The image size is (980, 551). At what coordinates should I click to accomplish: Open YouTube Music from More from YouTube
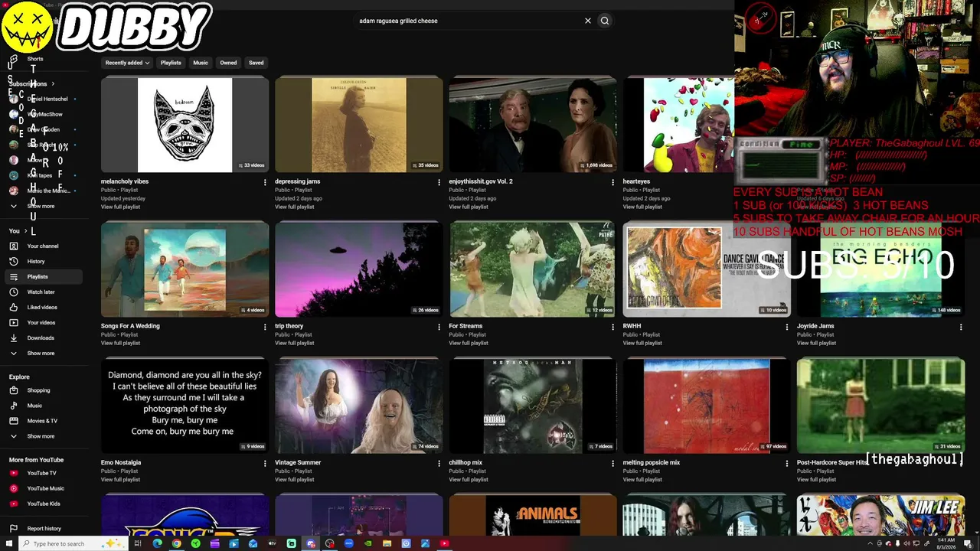pyautogui.click(x=45, y=488)
